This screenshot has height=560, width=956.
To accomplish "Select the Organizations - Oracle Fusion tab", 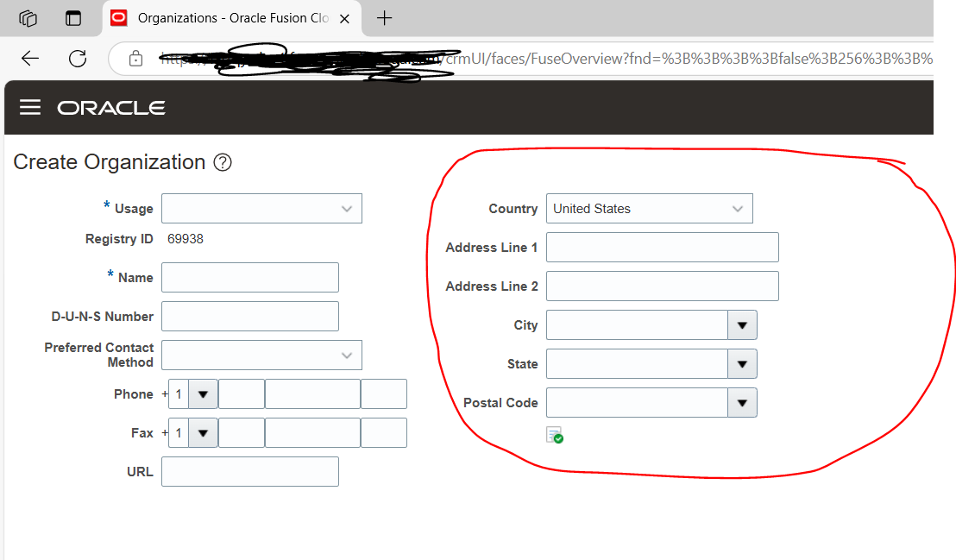I will (x=232, y=18).
